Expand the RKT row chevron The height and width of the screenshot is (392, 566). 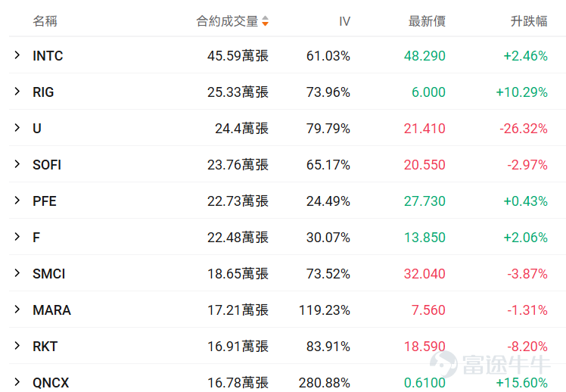[x=17, y=346]
